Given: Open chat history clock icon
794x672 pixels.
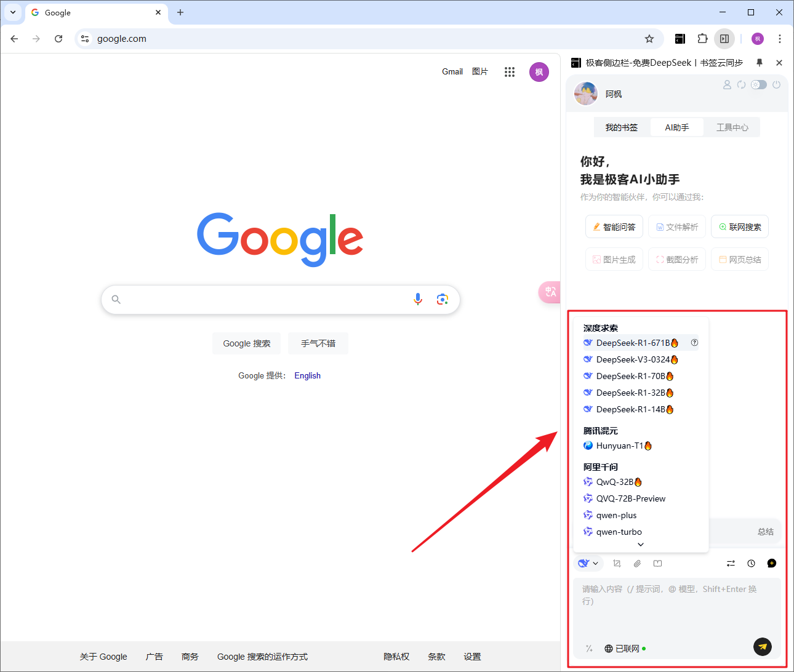Looking at the screenshot, I should (751, 563).
